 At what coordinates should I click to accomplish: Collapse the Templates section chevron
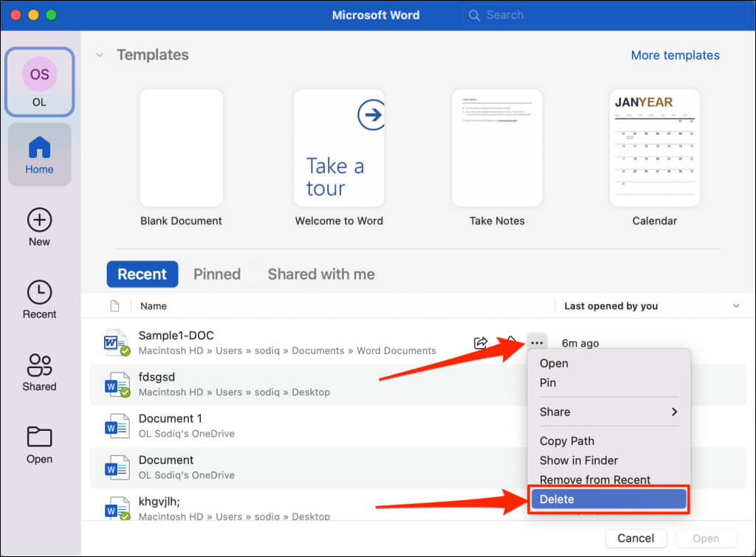pyautogui.click(x=100, y=55)
